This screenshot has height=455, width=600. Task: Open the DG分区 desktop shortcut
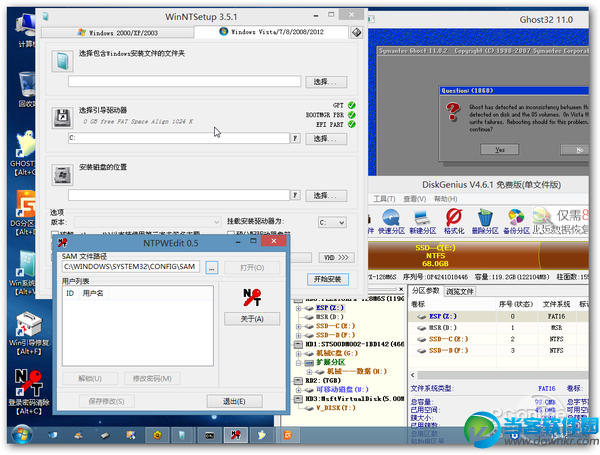pos(24,212)
